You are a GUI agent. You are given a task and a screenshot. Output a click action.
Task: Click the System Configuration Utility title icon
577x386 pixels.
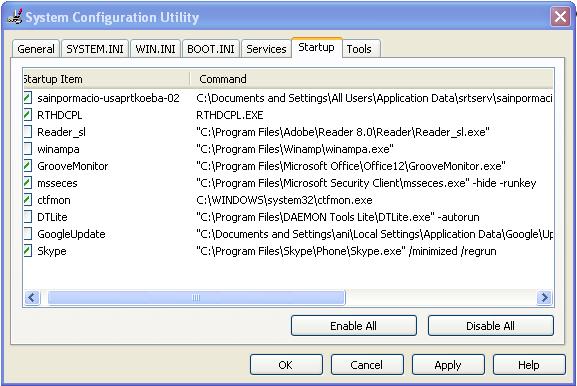click(15, 17)
